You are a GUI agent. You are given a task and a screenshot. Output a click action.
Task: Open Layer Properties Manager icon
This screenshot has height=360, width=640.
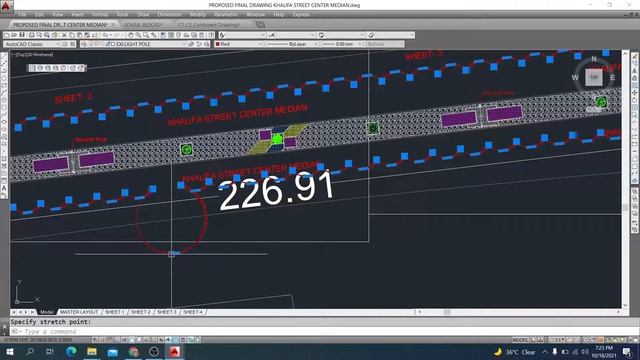[84, 44]
